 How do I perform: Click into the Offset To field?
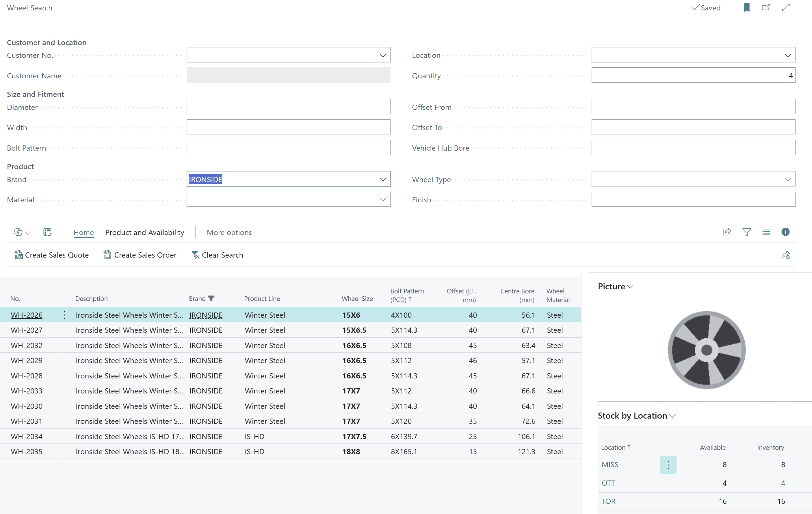click(693, 127)
